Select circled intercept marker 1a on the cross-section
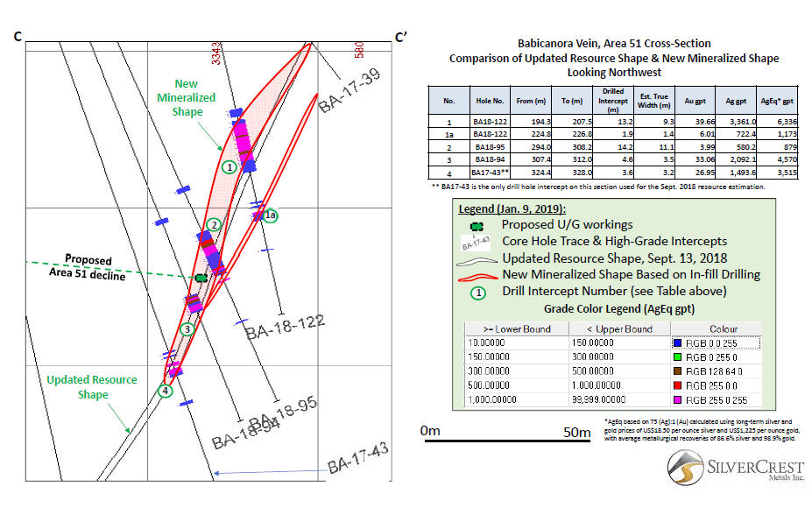Image resolution: width=812 pixels, height=508 pixels. point(271,215)
